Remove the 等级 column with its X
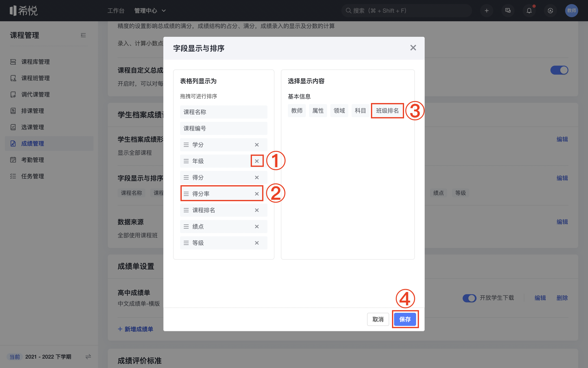 257,243
